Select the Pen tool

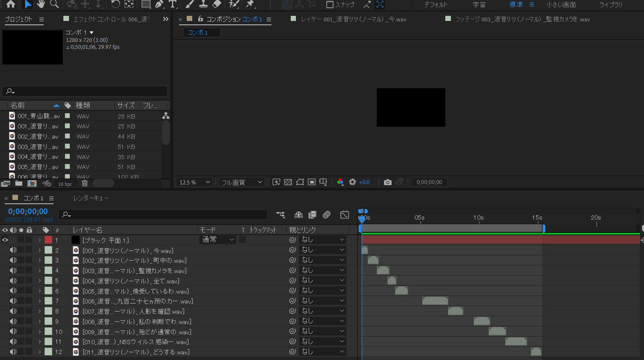click(159, 4)
